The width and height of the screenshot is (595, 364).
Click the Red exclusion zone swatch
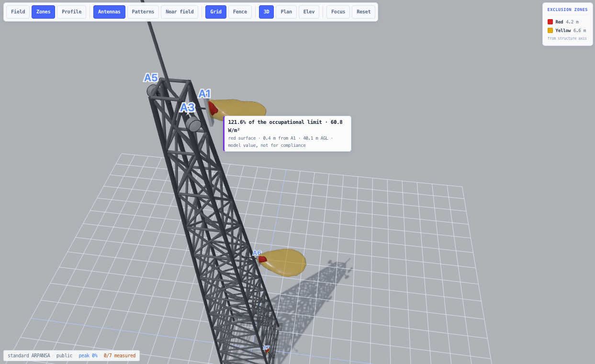[550, 22]
